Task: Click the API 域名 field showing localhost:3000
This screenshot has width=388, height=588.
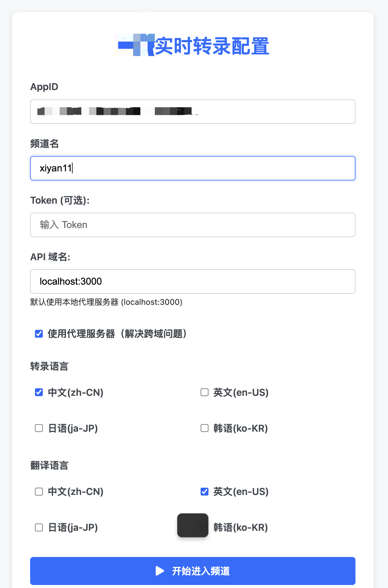Action: click(x=192, y=281)
